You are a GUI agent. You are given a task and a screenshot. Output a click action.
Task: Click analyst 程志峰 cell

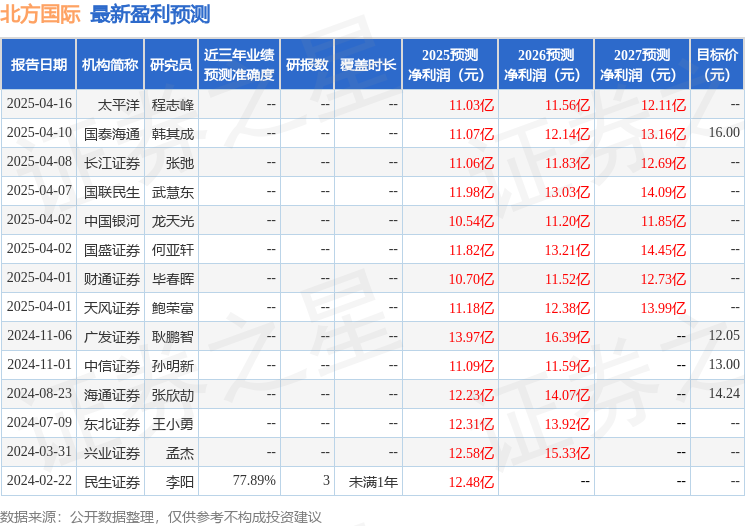click(x=173, y=105)
